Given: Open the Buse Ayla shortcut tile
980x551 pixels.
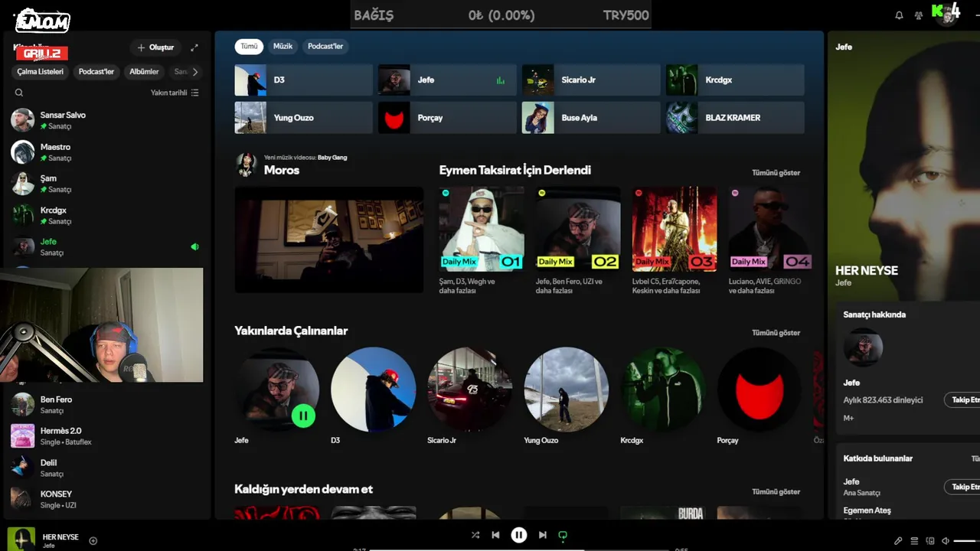Looking at the screenshot, I should (591, 118).
